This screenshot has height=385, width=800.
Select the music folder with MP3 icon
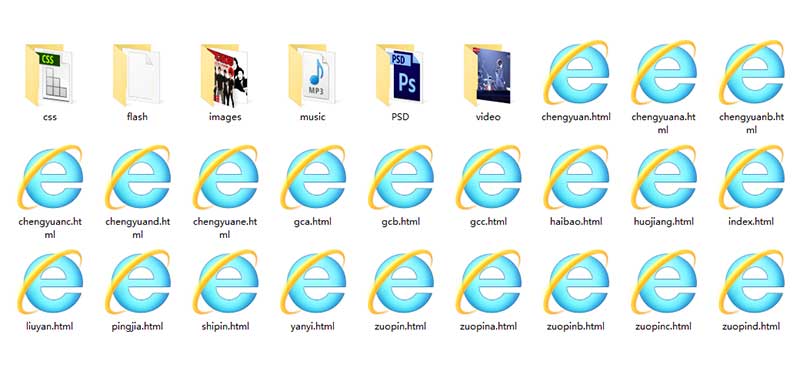(312, 74)
